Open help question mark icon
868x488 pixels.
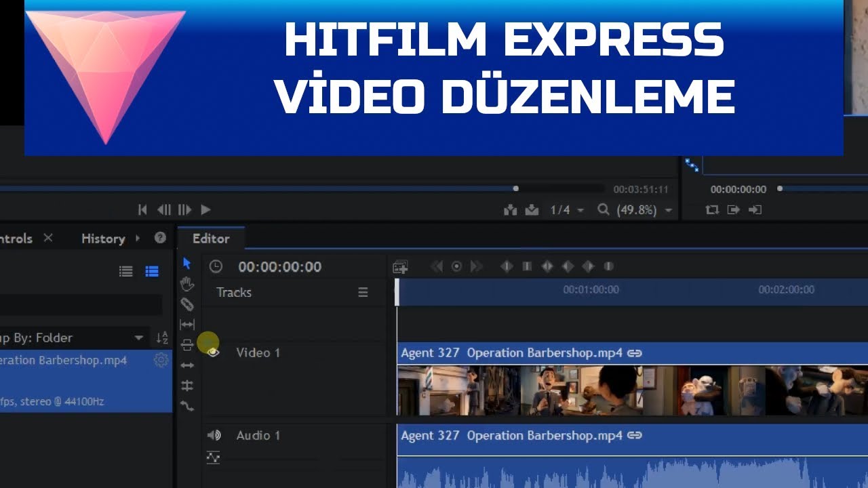tap(160, 238)
